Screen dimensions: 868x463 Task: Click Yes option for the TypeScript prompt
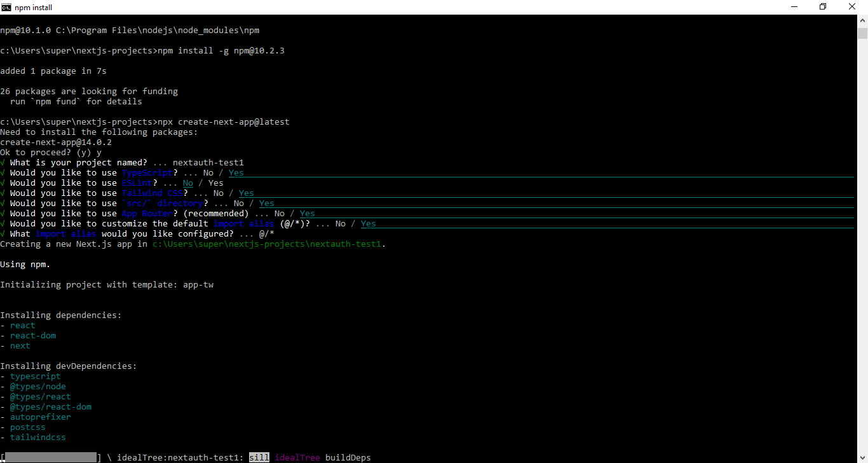point(236,172)
